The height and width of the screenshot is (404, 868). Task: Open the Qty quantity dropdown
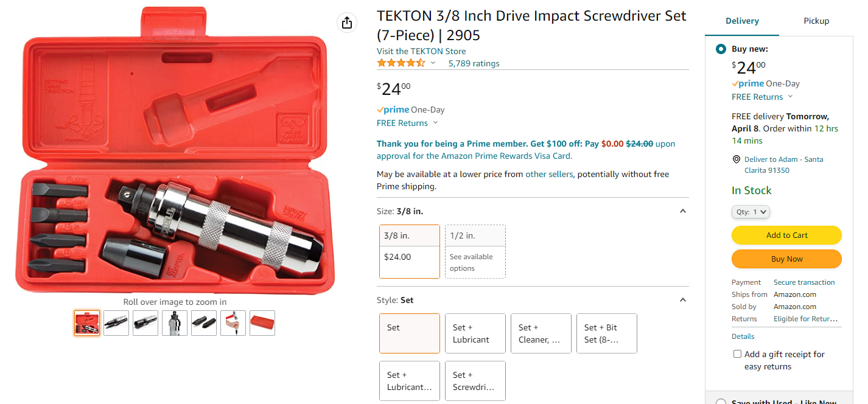coord(751,212)
